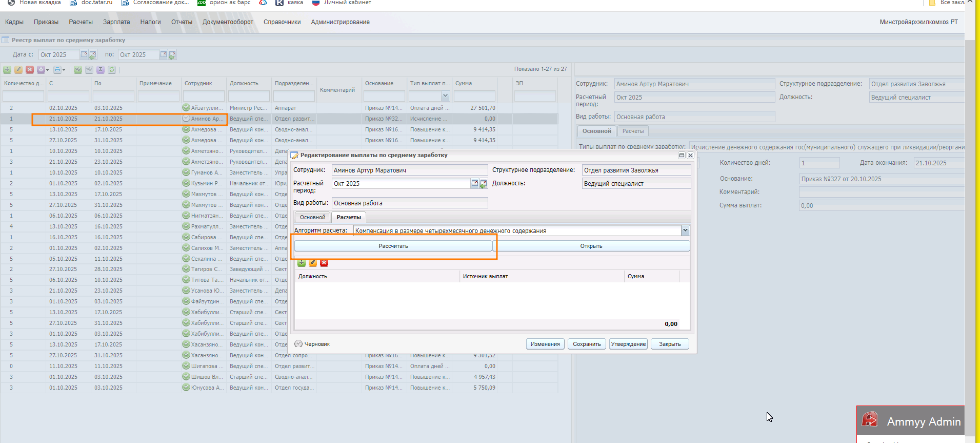Sort by the 'Должность' registry column header
Viewport: 980px width, 443px height.
click(249, 83)
